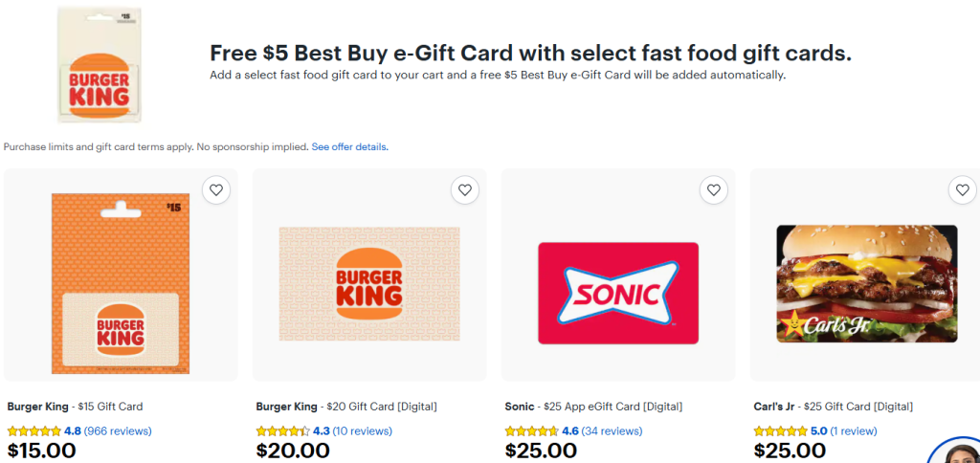Show the 34 reviews for Sonic card
Screen dimensions: 980x463
click(612, 431)
